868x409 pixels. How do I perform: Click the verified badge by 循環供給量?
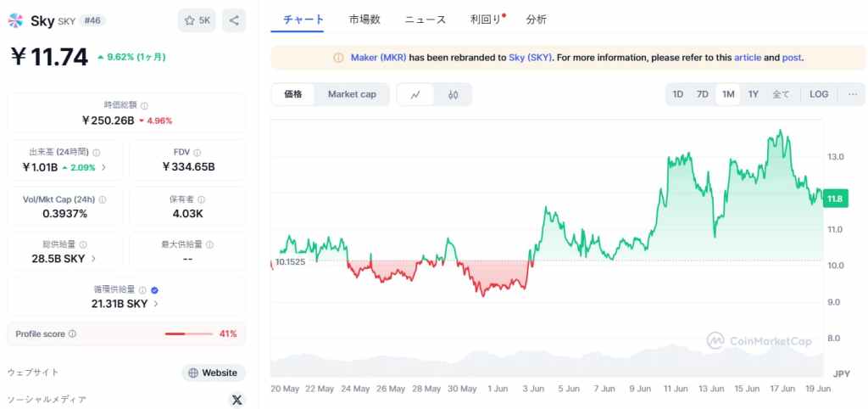154,290
